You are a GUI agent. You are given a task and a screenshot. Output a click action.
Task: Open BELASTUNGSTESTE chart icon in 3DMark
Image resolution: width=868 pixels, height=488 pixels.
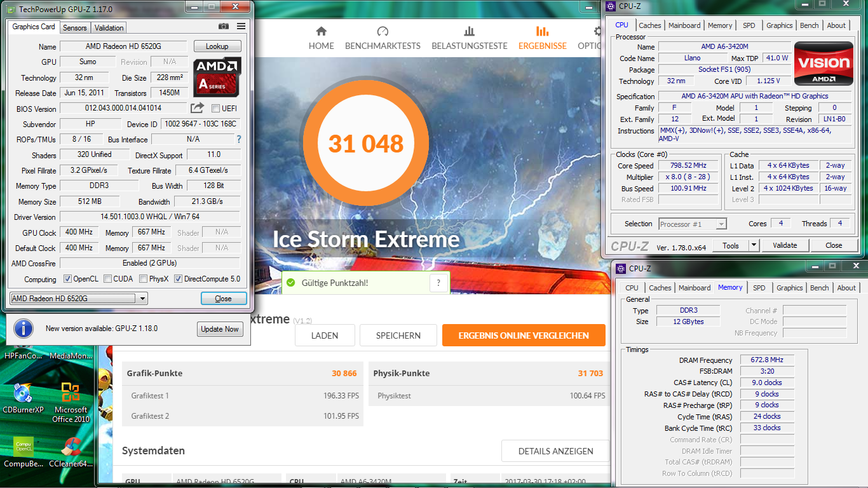[x=470, y=31]
